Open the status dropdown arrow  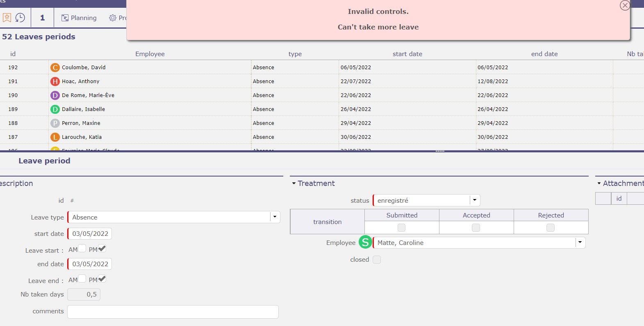[475, 200]
